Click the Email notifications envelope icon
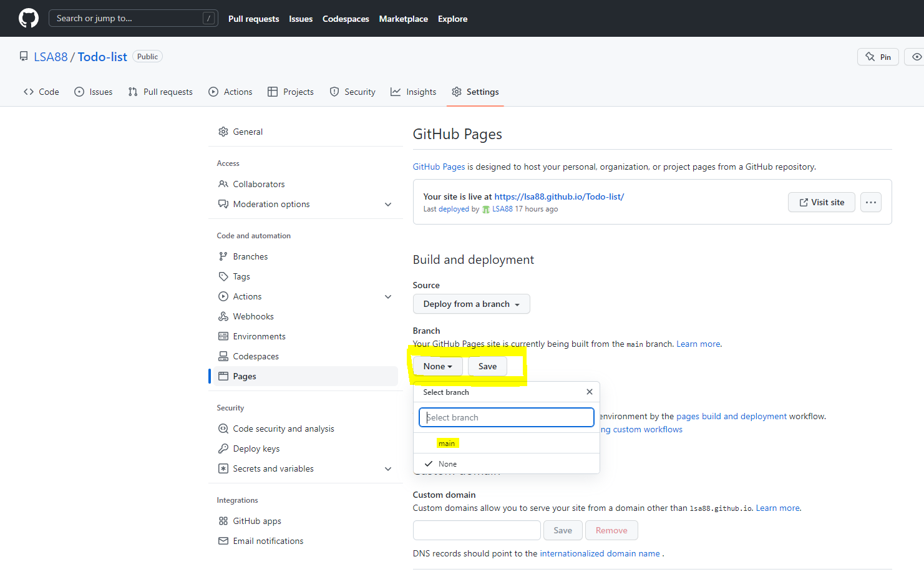The width and height of the screenshot is (924, 577). pyautogui.click(x=223, y=541)
